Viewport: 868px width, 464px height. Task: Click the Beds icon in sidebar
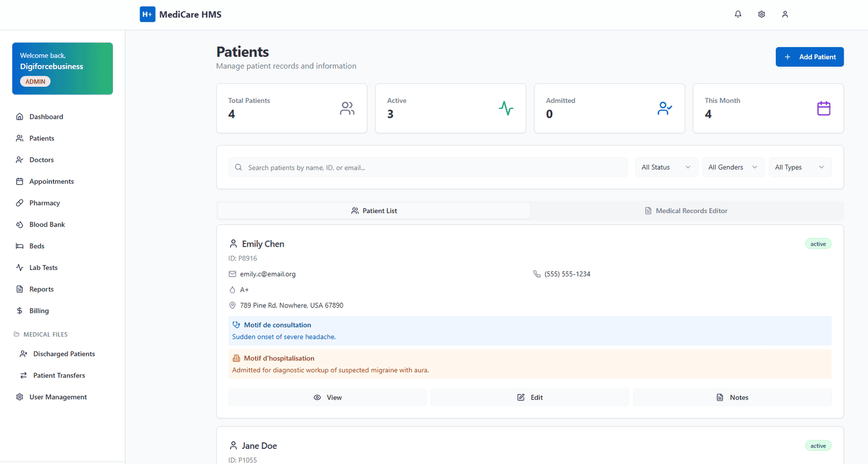[20, 246]
